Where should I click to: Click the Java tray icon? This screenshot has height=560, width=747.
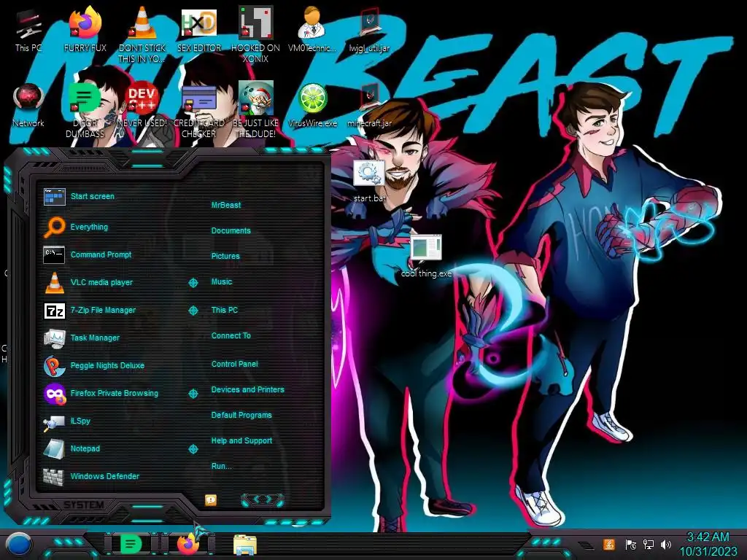(608, 544)
